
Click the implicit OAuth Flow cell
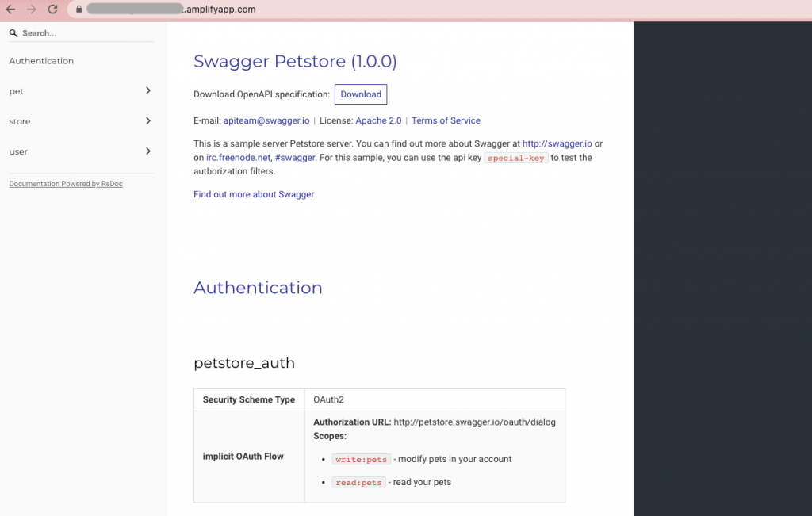tap(249, 457)
